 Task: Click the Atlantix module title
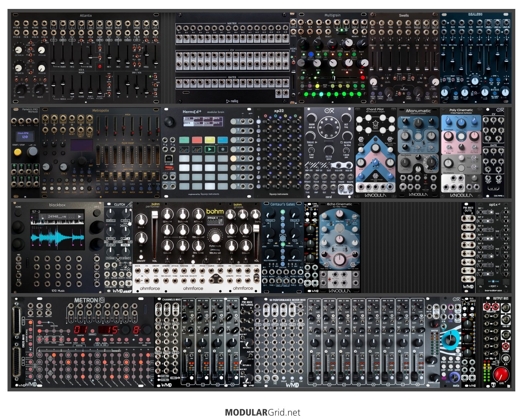point(86,16)
